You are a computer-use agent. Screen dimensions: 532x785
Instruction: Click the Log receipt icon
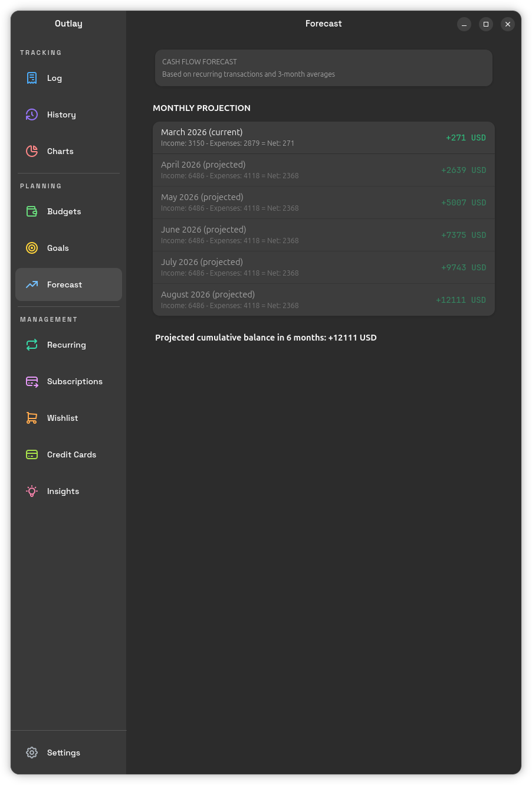[x=32, y=78]
